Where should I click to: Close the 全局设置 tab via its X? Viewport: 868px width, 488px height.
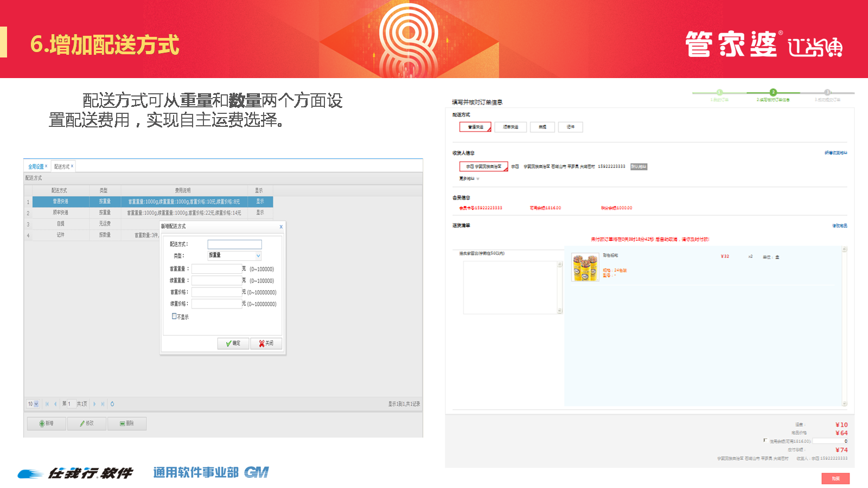46,166
